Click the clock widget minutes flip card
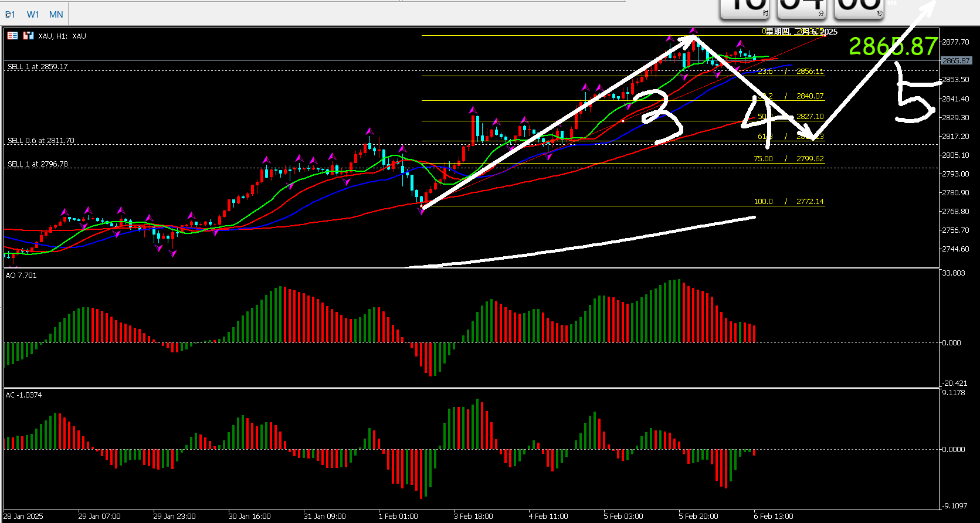This screenshot has width=980, height=523. [x=802, y=9]
